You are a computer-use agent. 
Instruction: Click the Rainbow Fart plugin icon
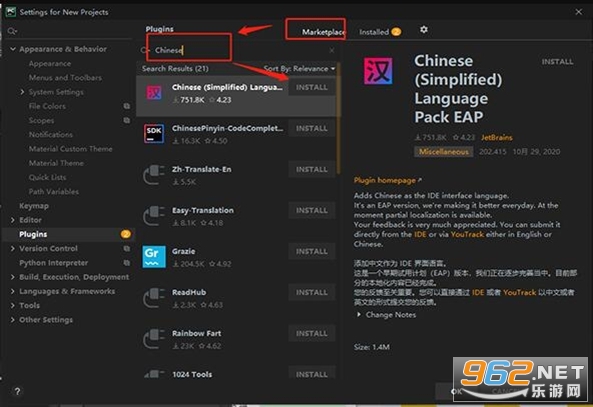(154, 339)
